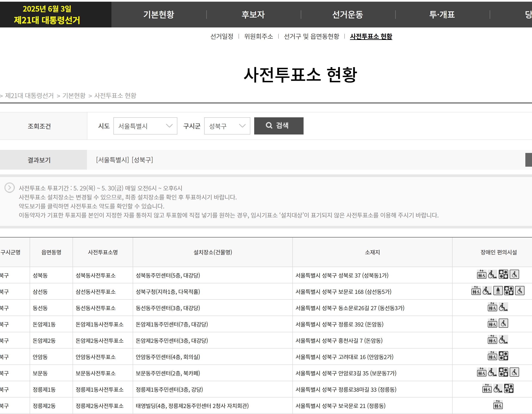Click the elevator icon in 성북동 row
The width and height of the screenshot is (532, 414).
(x=481, y=274)
